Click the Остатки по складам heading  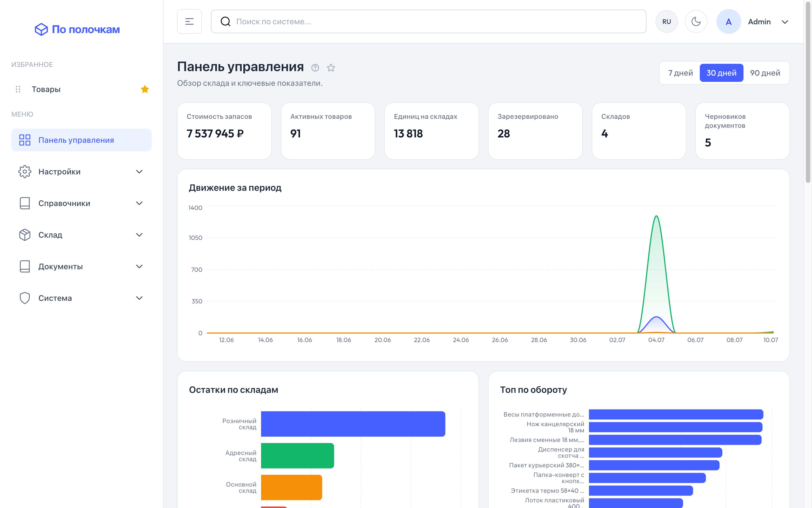coord(233,390)
